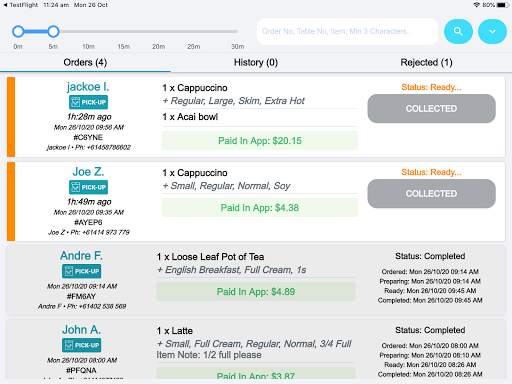Viewport: 512px width, 384px height.
Task: Tap the Wi-Fi icon in status bar
Action: (477, 5)
